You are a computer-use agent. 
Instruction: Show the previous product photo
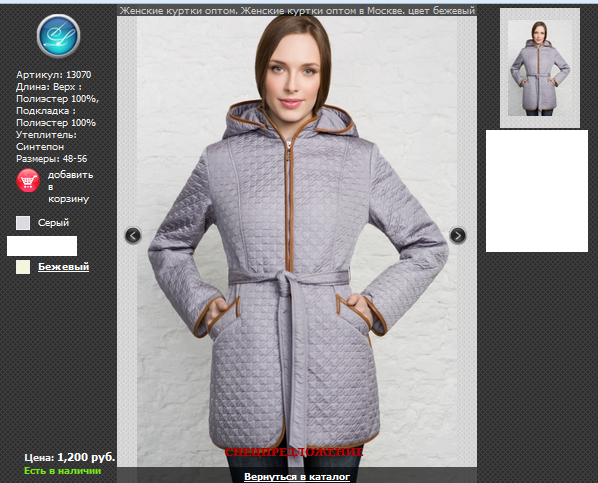[133, 235]
